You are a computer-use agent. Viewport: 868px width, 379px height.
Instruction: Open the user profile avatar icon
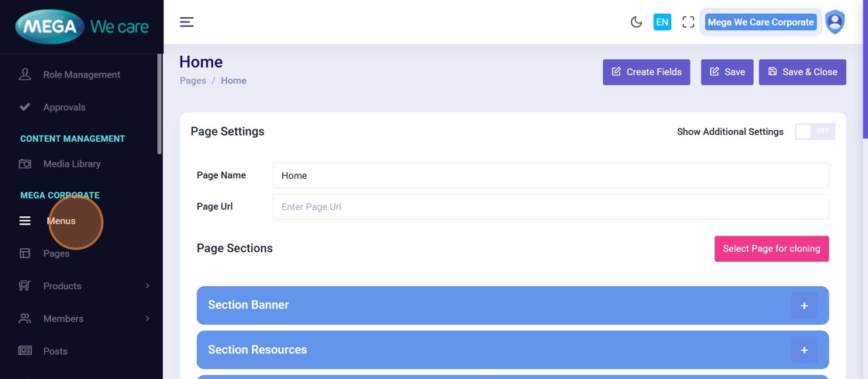pos(835,22)
